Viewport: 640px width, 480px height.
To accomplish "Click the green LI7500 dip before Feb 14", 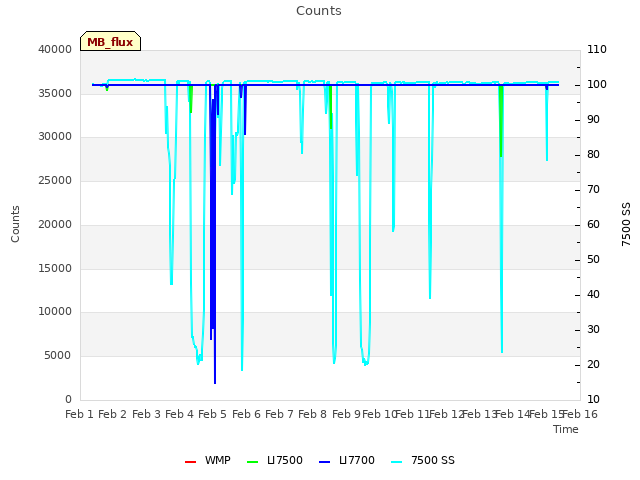I will (501, 122).
